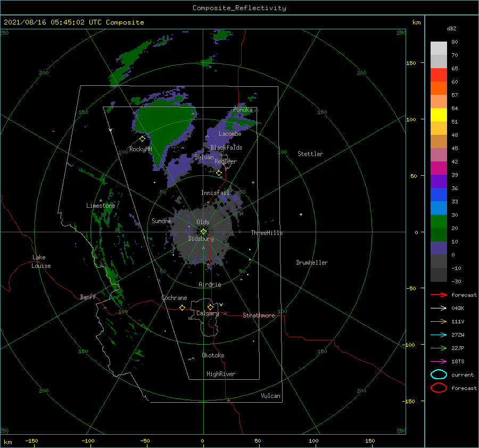Click the red forecast ellipse icon

439,388
